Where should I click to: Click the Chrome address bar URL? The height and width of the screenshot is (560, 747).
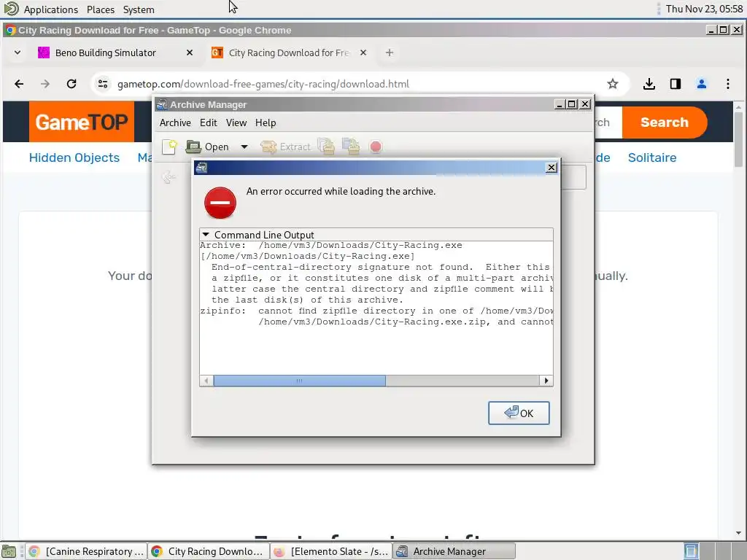[x=263, y=84]
